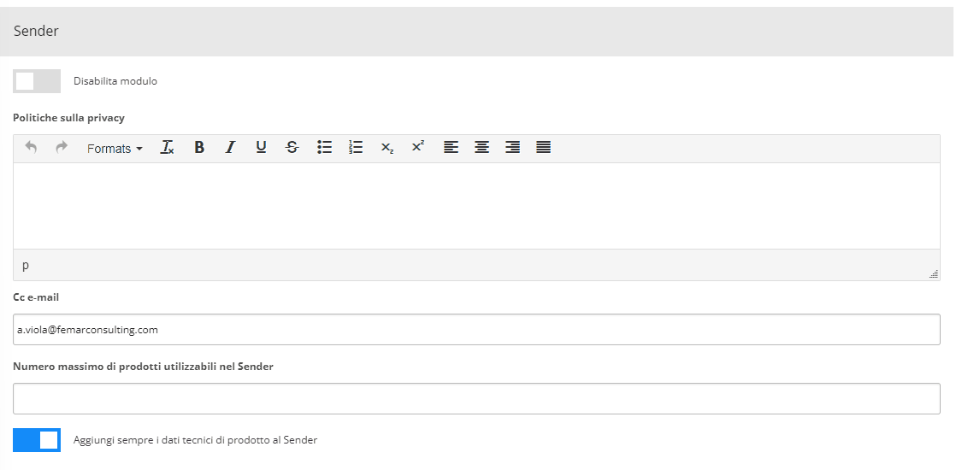This screenshot has height=470, width=980.
Task: Clear formatting with the Tx icon
Action: (167, 148)
